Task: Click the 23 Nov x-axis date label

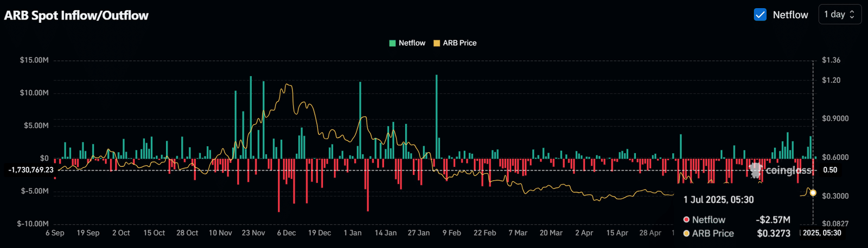Action: (253, 233)
